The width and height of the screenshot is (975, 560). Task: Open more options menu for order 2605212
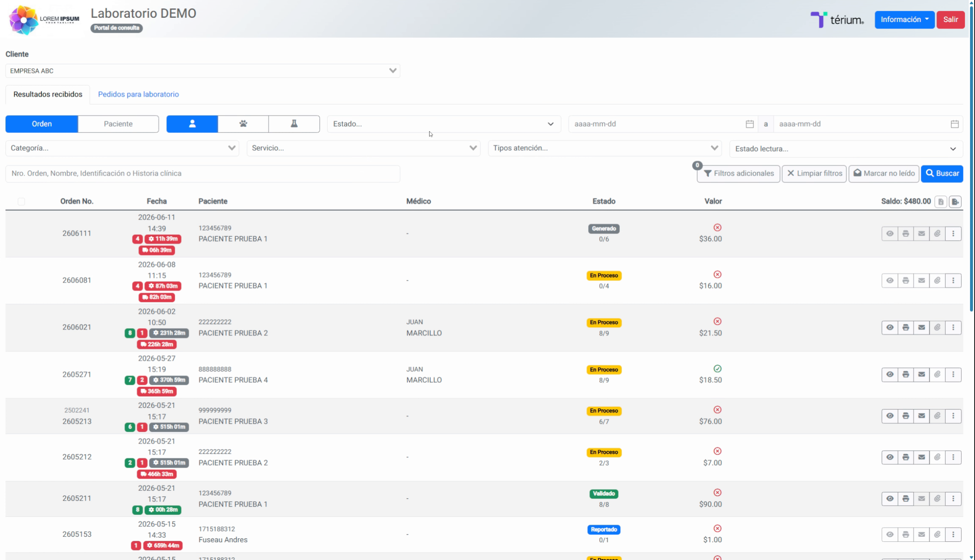[x=953, y=457]
